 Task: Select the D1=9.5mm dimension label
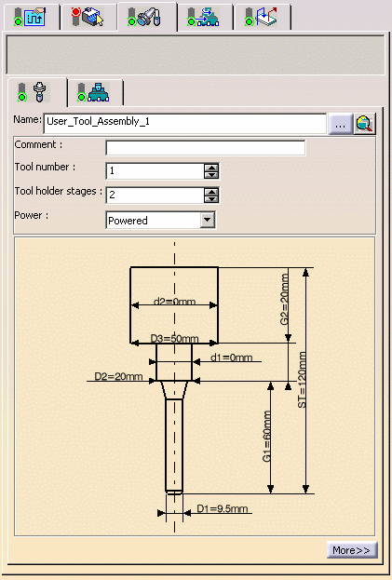coord(222,508)
